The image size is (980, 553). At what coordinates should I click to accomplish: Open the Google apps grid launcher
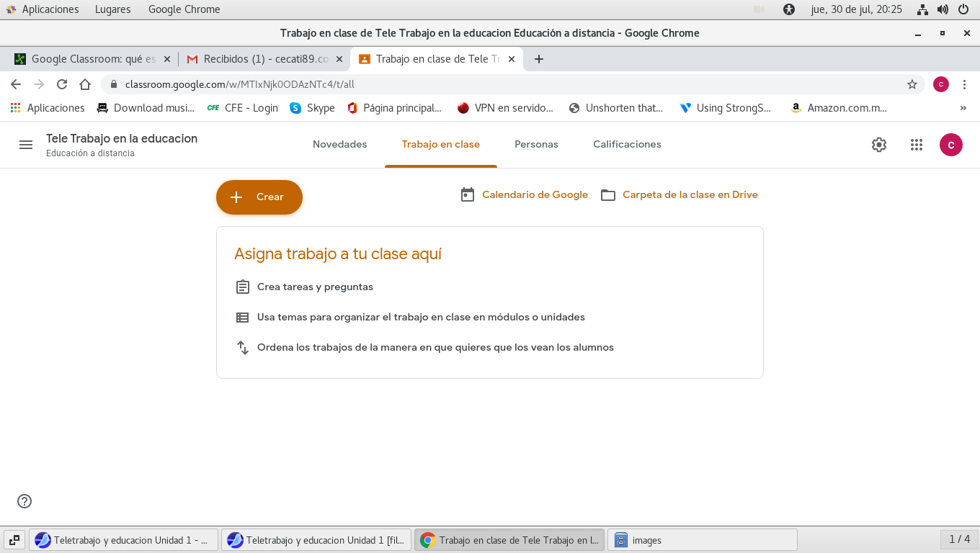pyautogui.click(x=917, y=145)
